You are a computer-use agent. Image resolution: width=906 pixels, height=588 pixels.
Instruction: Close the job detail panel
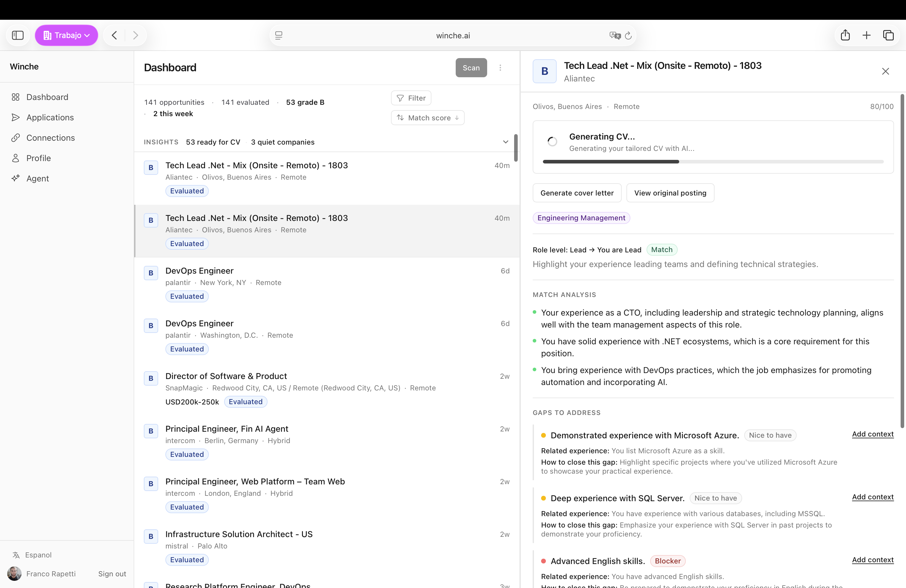click(x=885, y=71)
